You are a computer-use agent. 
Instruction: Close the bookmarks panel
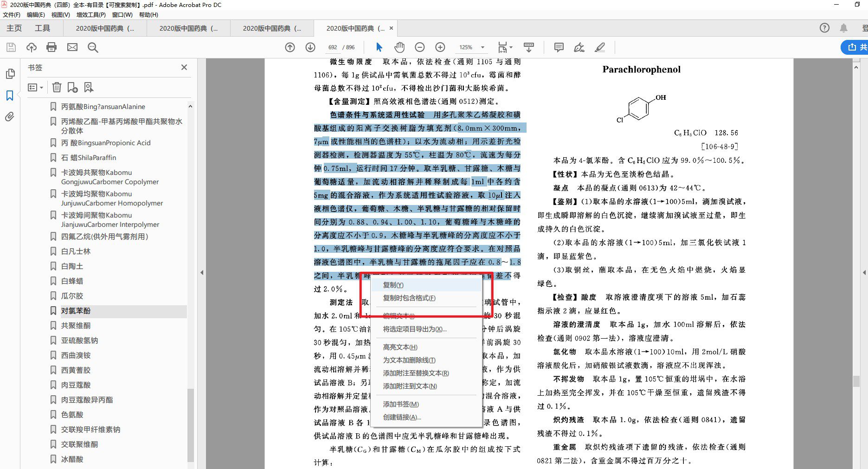(184, 67)
